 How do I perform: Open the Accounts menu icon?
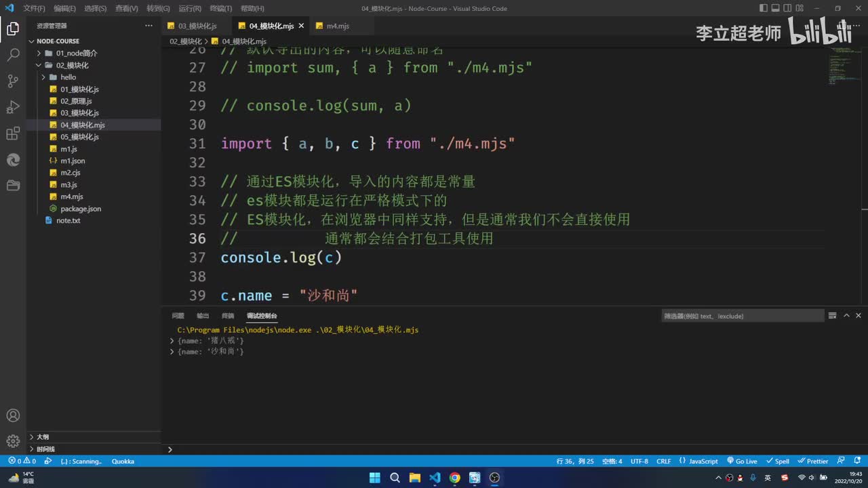pyautogui.click(x=13, y=415)
